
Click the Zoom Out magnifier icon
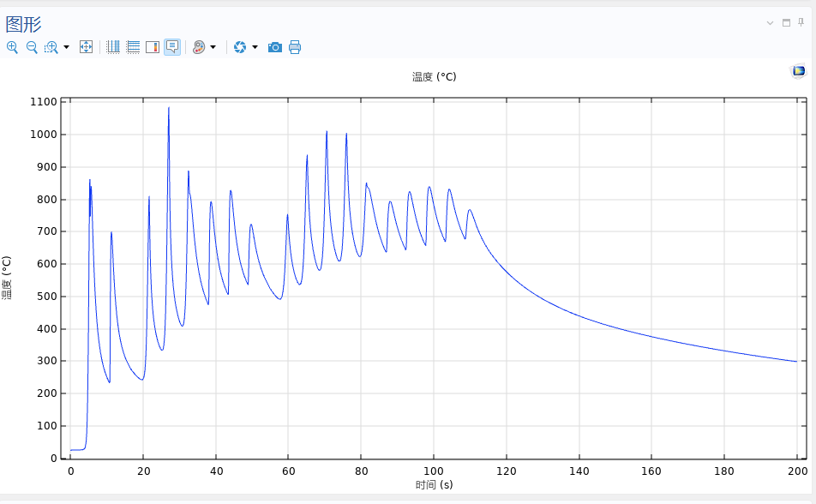pos(32,47)
